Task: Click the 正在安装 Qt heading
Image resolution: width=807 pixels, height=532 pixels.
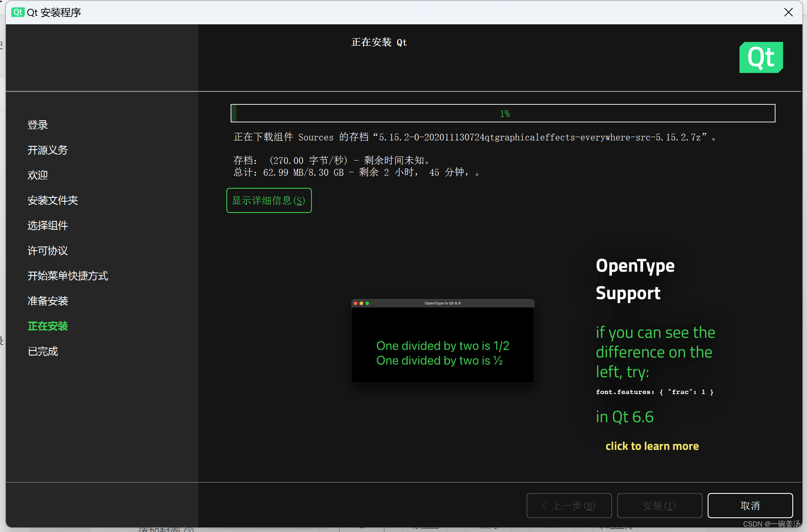Action: (x=379, y=42)
